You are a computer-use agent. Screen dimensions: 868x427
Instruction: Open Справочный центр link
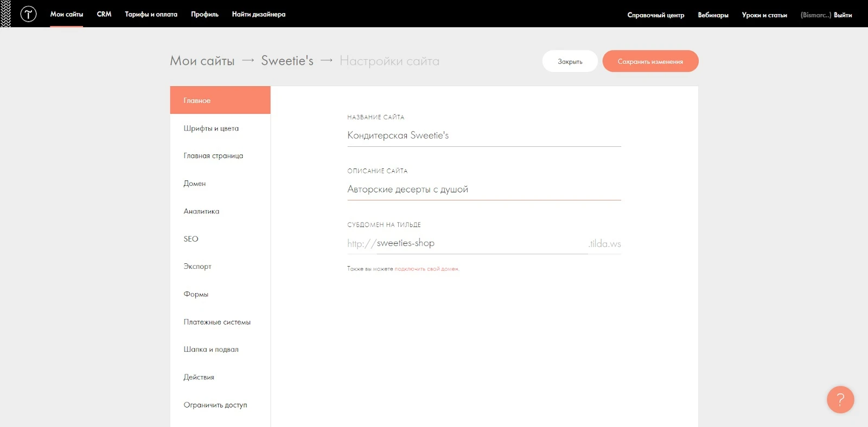click(x=656, y=15)
